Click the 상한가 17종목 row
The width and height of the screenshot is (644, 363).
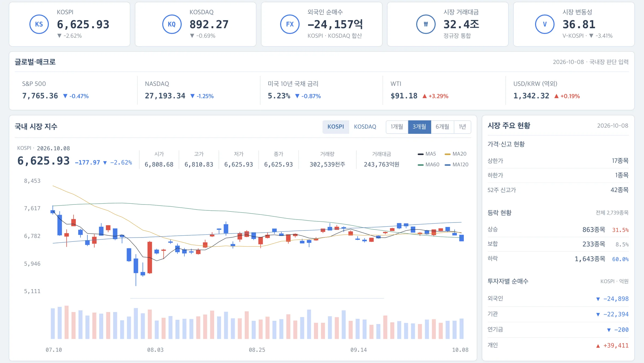(x=558, y=161)
